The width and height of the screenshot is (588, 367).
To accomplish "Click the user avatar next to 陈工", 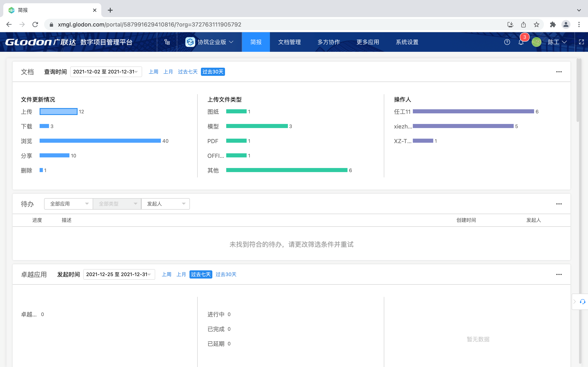I will pyautogui.click(x=537, y=42).
